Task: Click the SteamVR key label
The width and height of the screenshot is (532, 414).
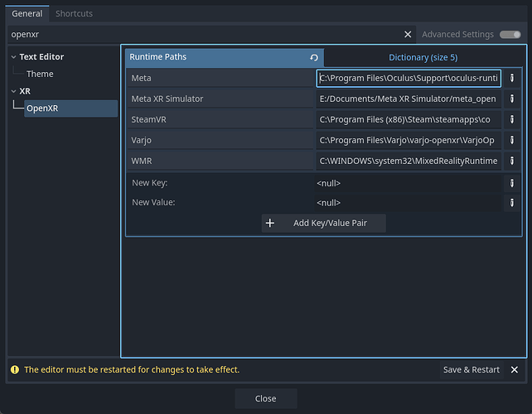Action: point(148,119)
